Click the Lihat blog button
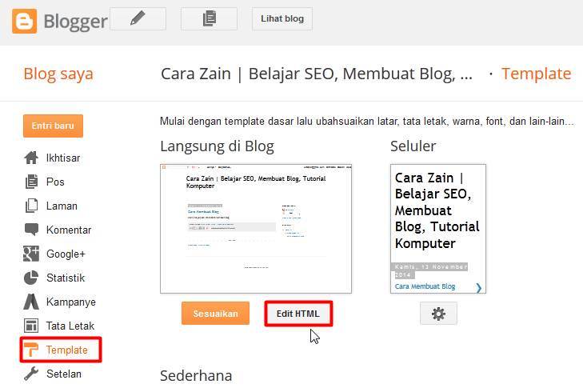Screen dimensions: 583x392 (x=282, y=18)
